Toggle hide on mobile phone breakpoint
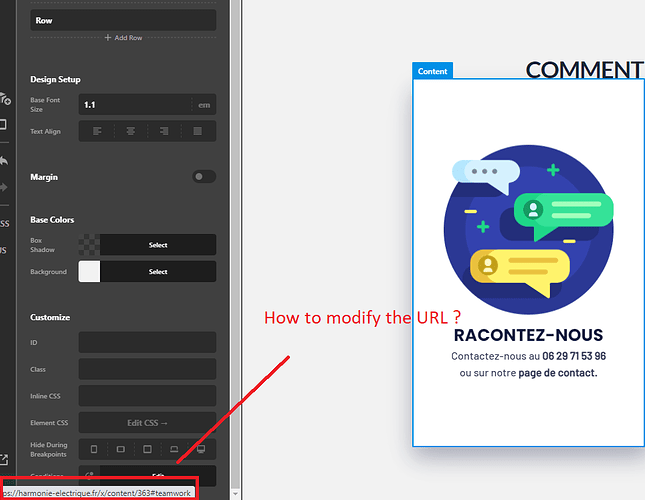Viewport: 645px width, 500px height. coord(94,449)
